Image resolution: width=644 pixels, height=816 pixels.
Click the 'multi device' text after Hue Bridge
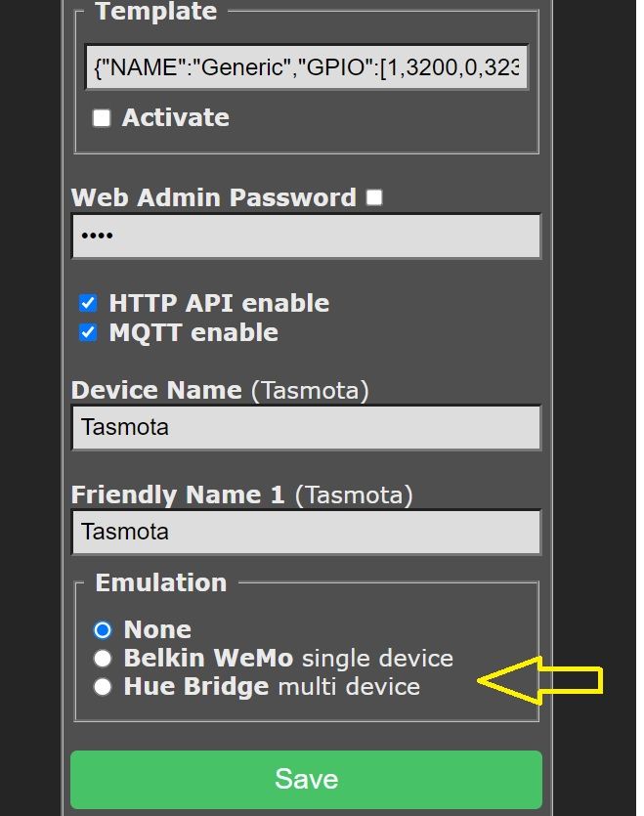pyautogui.click(x=349, y=687)
